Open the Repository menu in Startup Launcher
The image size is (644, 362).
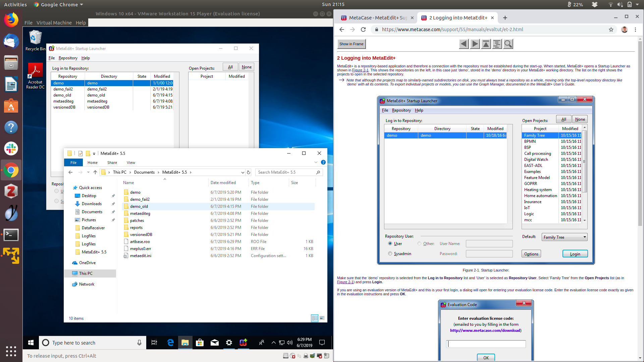click(x=68, y=58)
